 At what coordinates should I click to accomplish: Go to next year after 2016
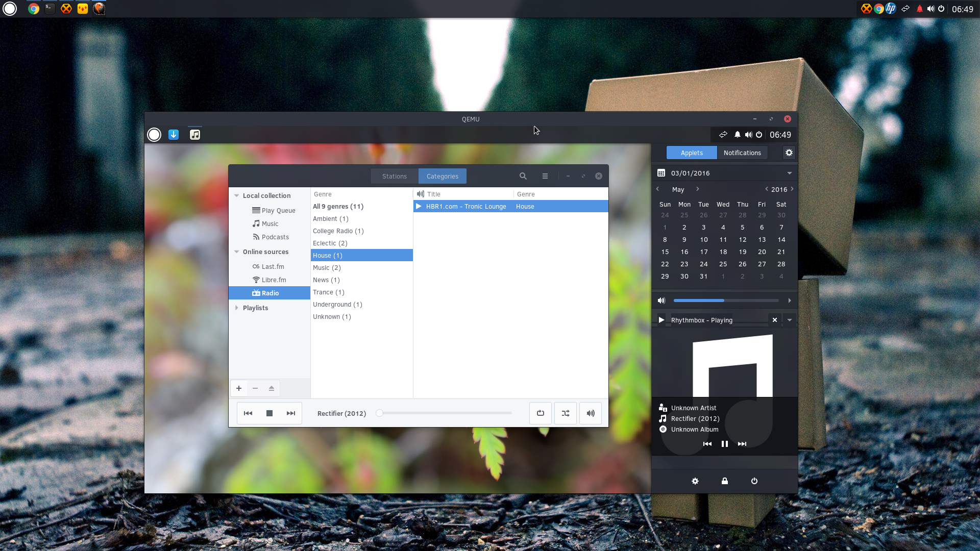(792, 189)
